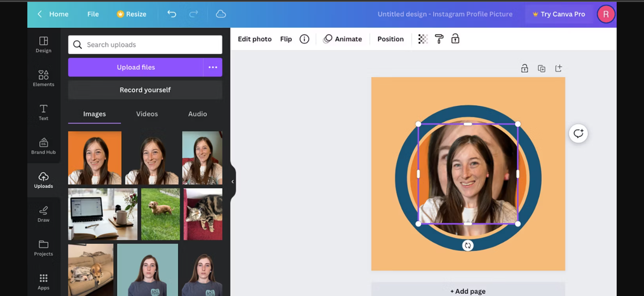Image resolution: width=644 pixels, height=296 pixels.
Task: Select the Text tool in sidebar
Action: click(43, 112)
